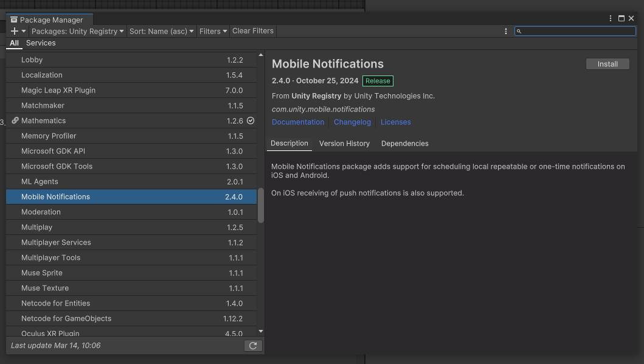Select the Multiplayer Services package

click(131, 243)
